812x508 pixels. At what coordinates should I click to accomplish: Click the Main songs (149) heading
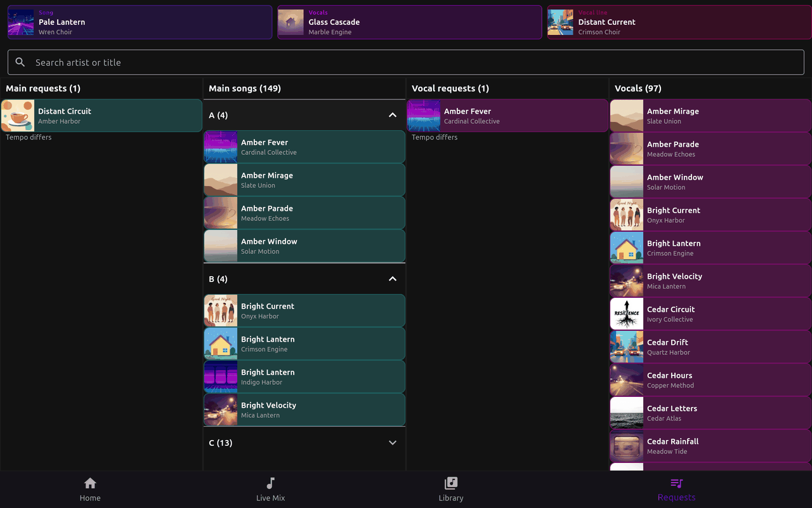click(245, 88)
